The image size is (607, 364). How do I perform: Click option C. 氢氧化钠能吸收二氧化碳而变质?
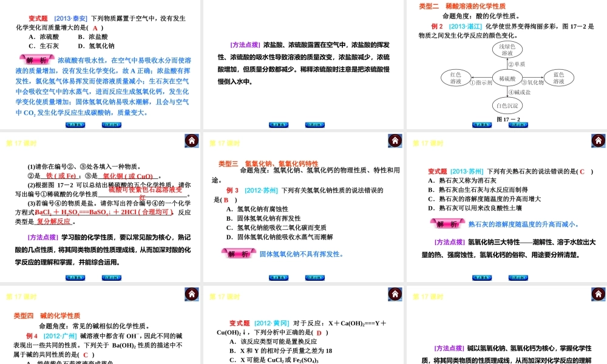276,227
